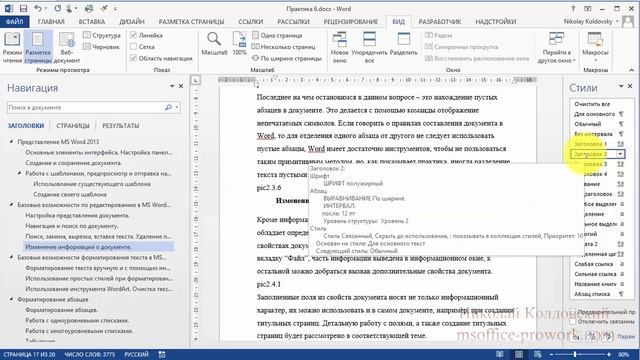Click Очистить все in Styles pane

(592, 104)
